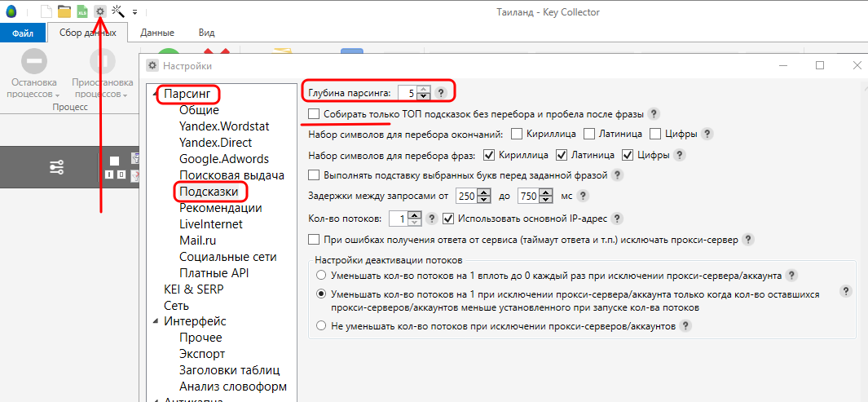Image resolution: width=868 pixels, height=402 pixels.
Task: Click the magic wand icon
Action: [118, 11]
